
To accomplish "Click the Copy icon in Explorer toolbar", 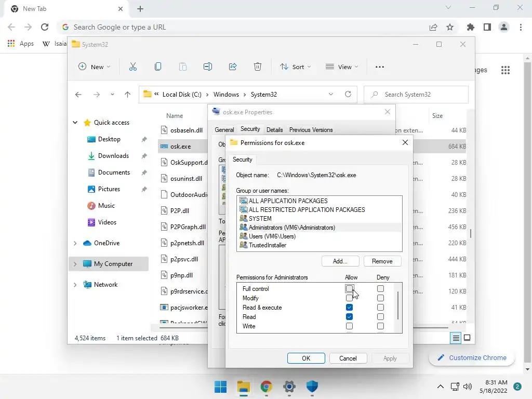I will pos(158,67).
